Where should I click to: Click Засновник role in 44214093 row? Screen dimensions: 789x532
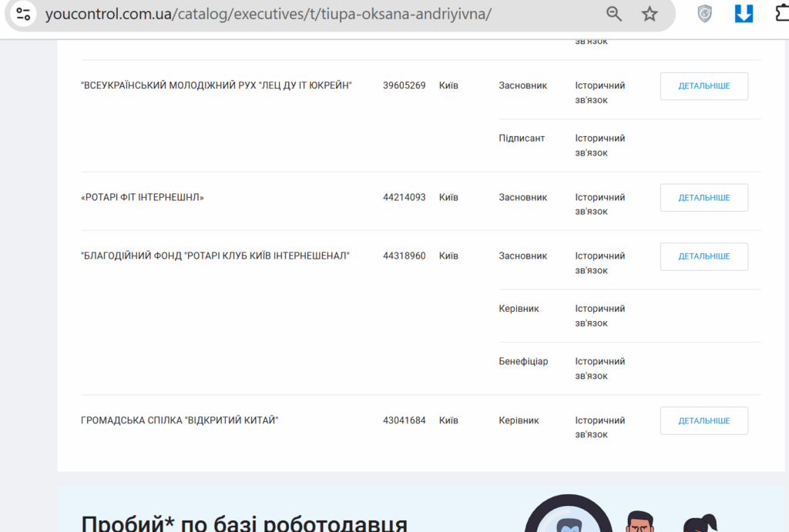pos(523,197)
